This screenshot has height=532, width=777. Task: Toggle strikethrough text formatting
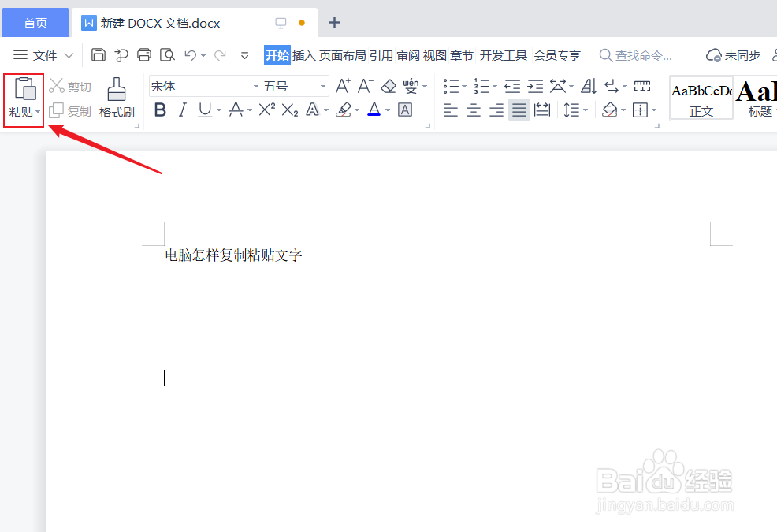click(x=236, y=110)
